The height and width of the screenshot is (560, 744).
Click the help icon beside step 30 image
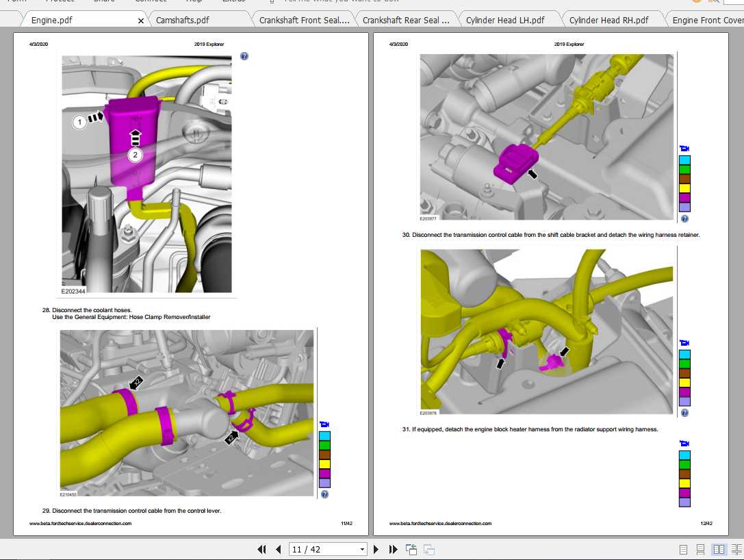(x=684, y=219)
